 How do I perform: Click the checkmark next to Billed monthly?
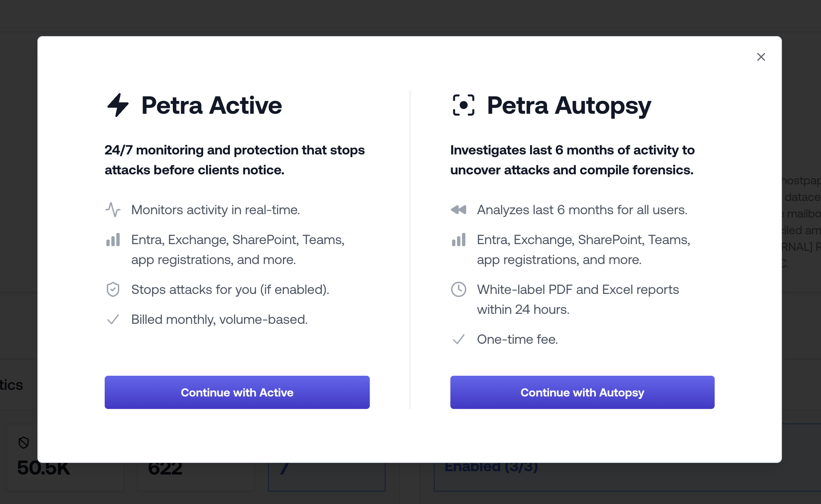point(113,319)
